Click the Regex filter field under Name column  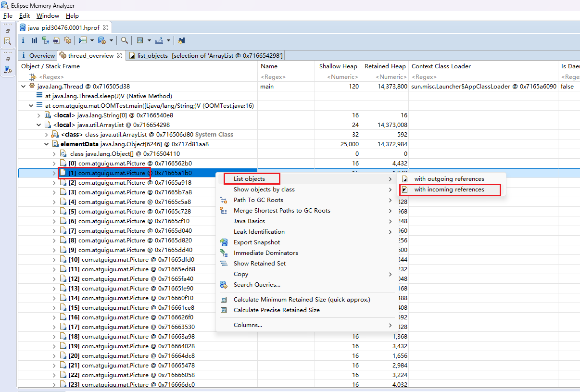click(286, 77)
